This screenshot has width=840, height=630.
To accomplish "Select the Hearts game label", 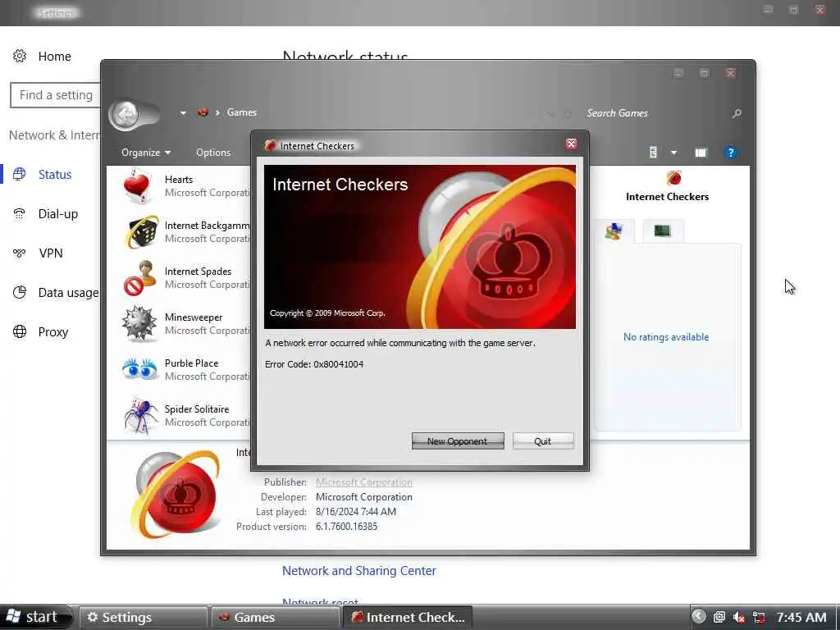I will coord(178,180).
